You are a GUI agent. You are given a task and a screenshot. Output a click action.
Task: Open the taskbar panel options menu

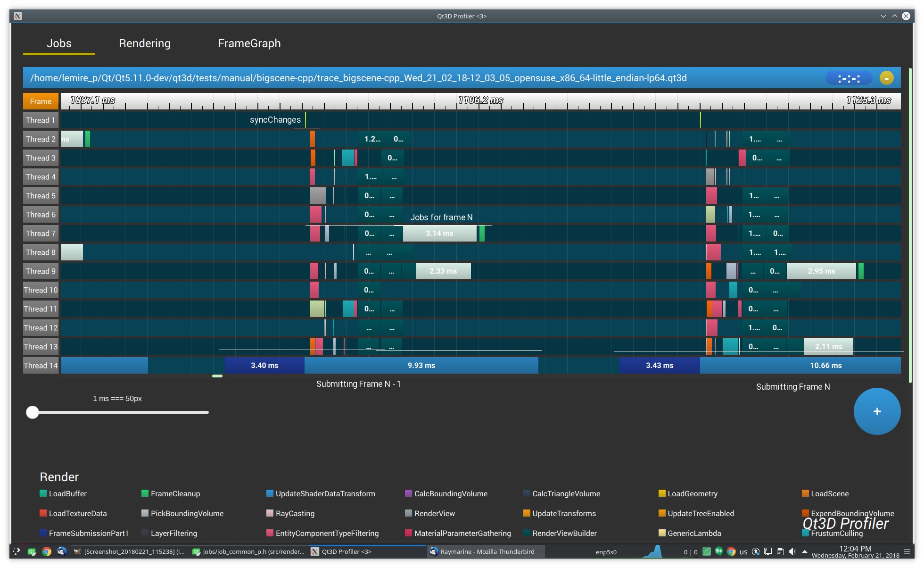(907, 551)
